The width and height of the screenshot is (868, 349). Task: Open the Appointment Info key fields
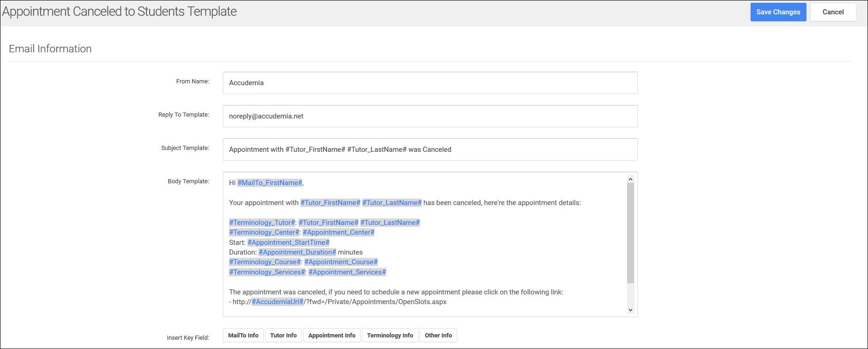(332, 336)
